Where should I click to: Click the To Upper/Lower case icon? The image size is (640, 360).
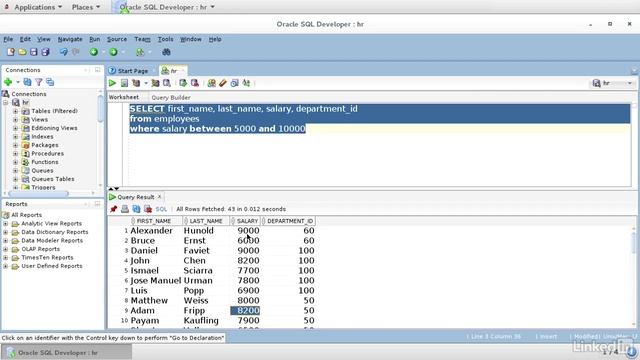coord(246,83)
